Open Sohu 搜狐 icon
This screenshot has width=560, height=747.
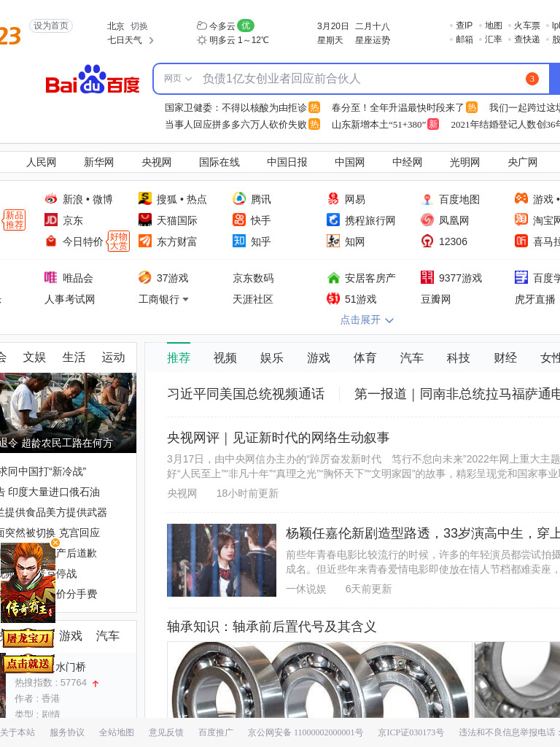145,198
